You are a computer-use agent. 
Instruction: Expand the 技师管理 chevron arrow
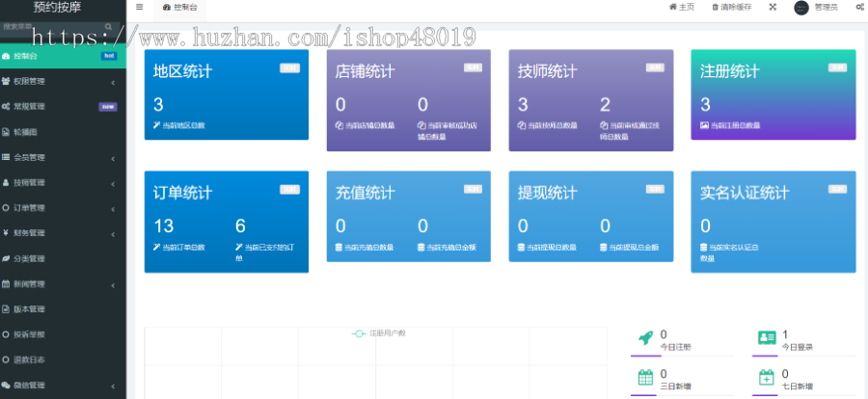113,184
